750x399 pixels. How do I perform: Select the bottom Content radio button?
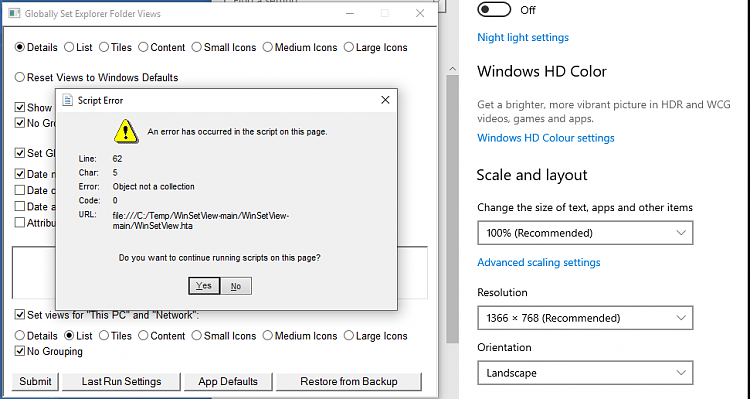pos(143,336)
